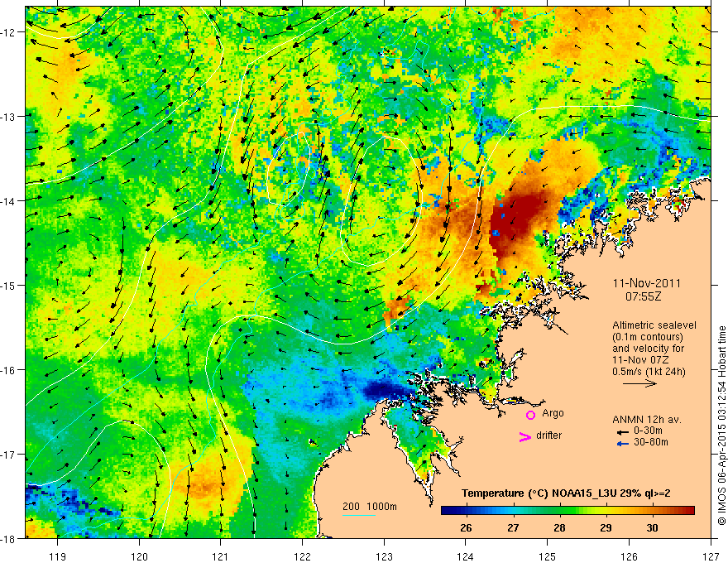Click longitude axis label 120
Screen dimensions: 728x563
coord(139,557)
